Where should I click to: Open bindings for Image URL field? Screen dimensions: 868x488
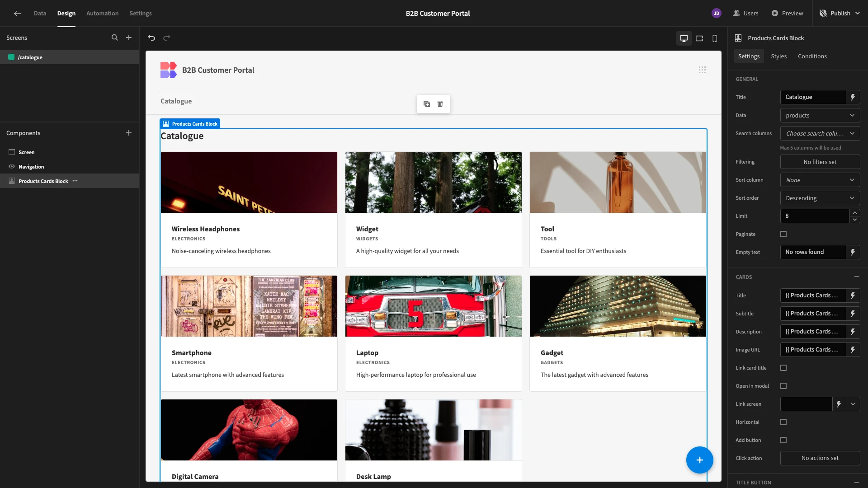tap(853, 350)
